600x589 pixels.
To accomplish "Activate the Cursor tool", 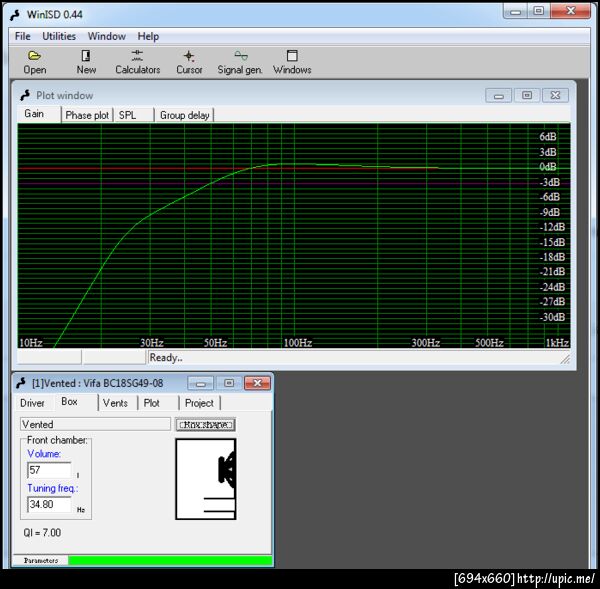I will coord(189,62).
